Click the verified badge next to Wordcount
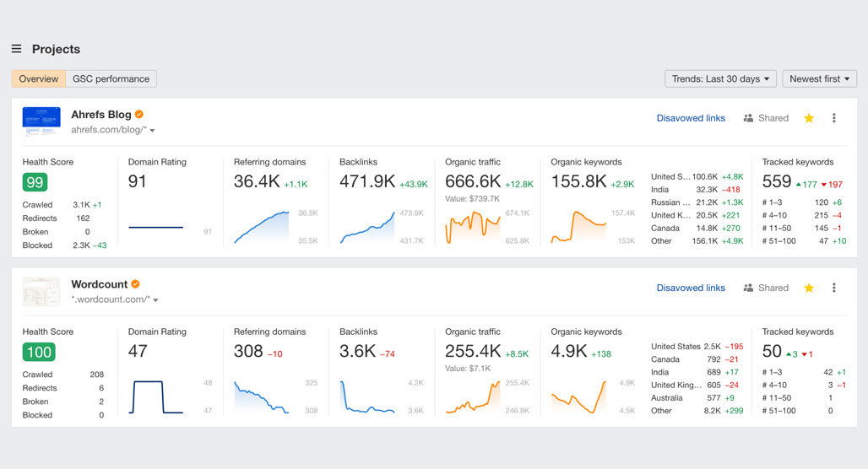Image resolution: width=868 pixels, height=469 pixels. click(x=136, y=284)
